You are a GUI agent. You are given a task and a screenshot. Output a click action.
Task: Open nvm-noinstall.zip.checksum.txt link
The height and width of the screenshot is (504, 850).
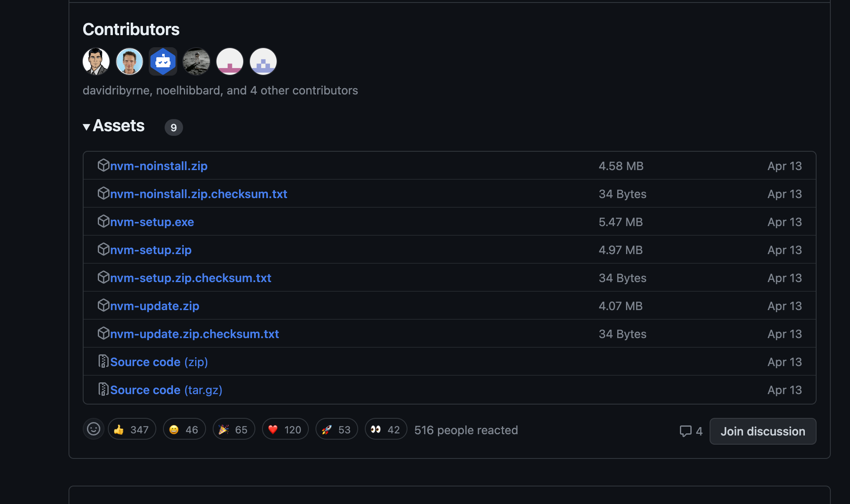coord(199,194)
